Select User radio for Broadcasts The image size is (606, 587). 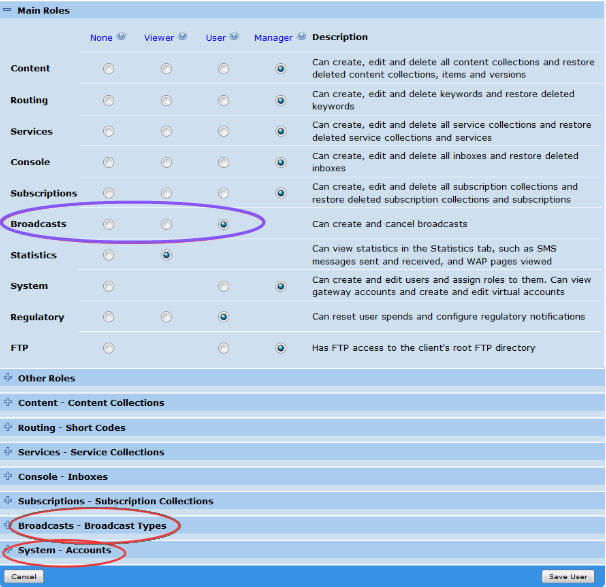[x=223, y=224]
